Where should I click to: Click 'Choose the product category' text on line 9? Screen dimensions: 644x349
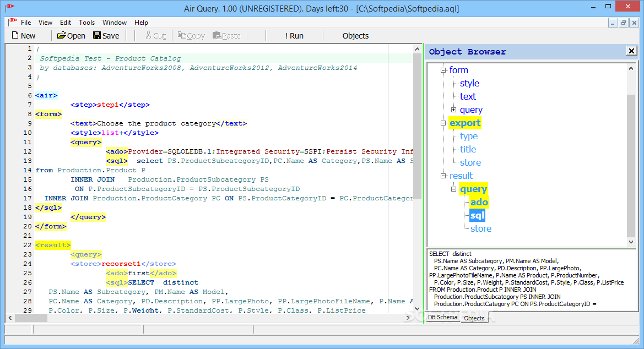point(156,124)
